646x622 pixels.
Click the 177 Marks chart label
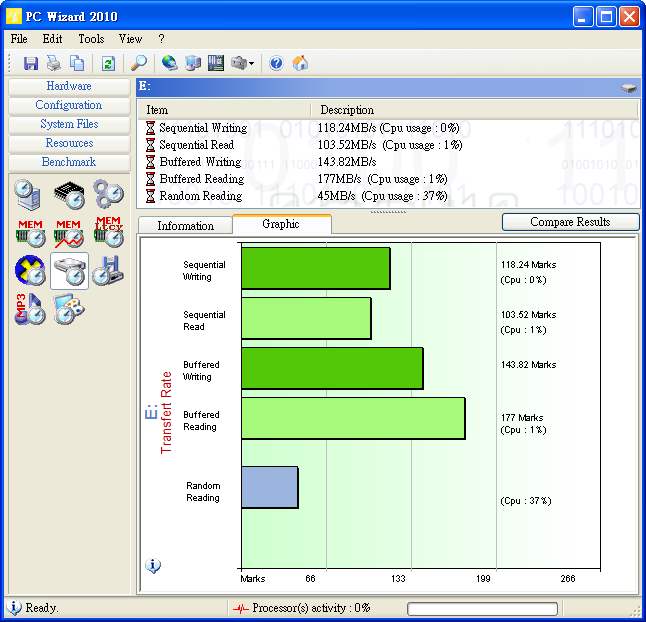[522, 418]
